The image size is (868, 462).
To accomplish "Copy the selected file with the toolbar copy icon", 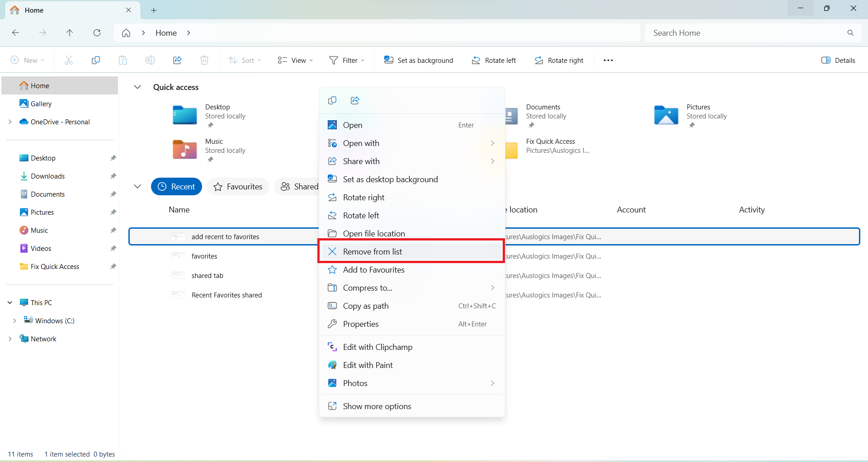I will point(95,60).
